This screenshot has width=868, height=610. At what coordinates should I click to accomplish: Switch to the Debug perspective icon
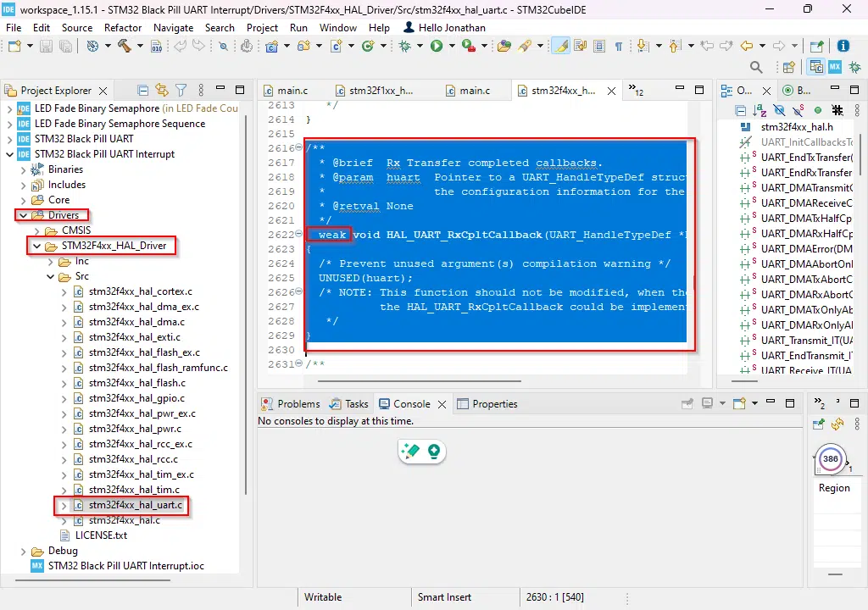[x=855, y=67]
